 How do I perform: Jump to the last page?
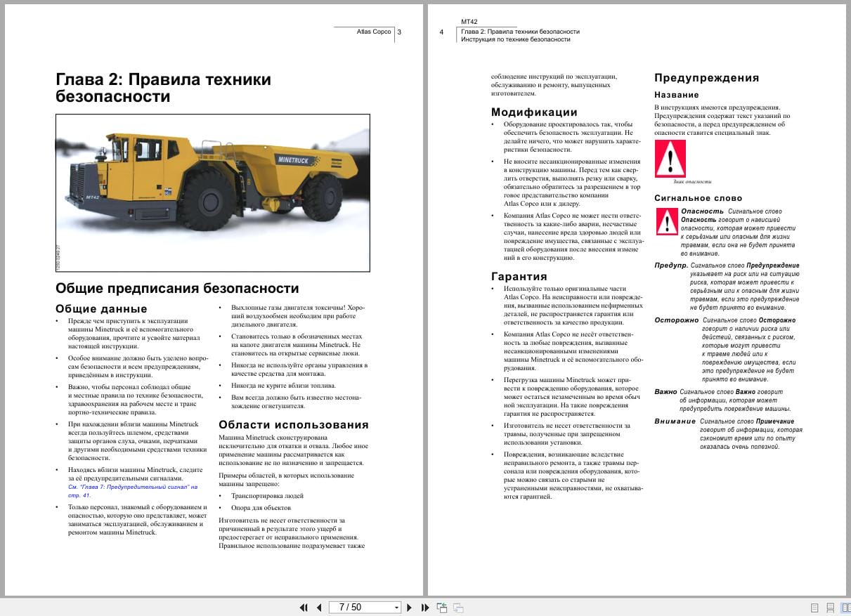pos(425,608)
